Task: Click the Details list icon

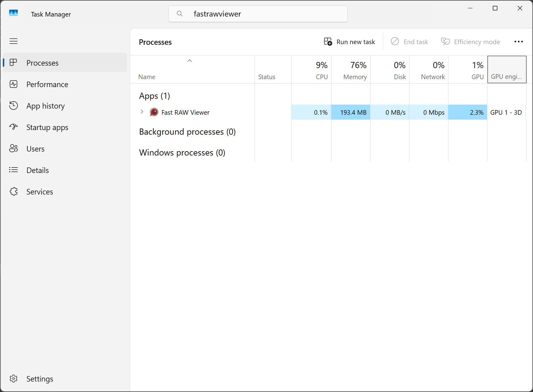Action: (14, 170)
